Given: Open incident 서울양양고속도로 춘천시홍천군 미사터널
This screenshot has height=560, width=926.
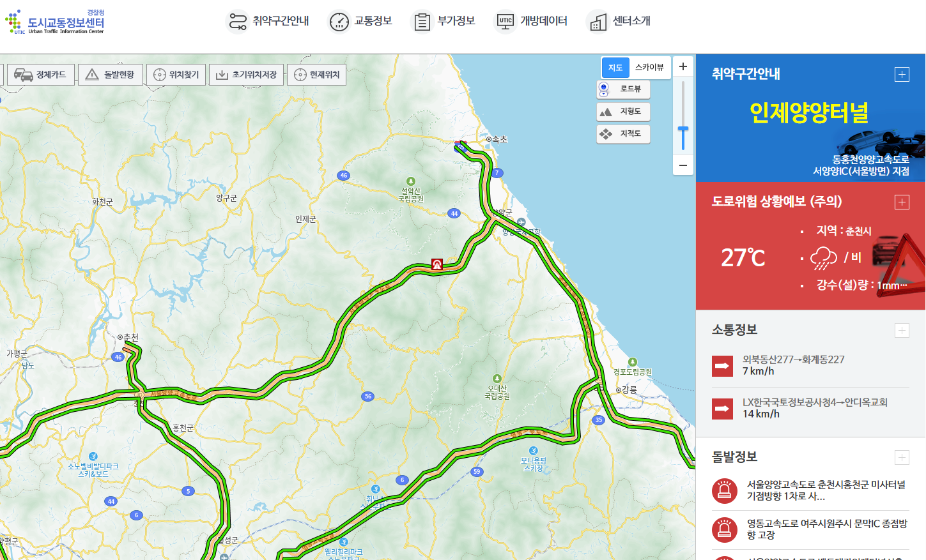Looking at the screenshot, I should 826,490.
